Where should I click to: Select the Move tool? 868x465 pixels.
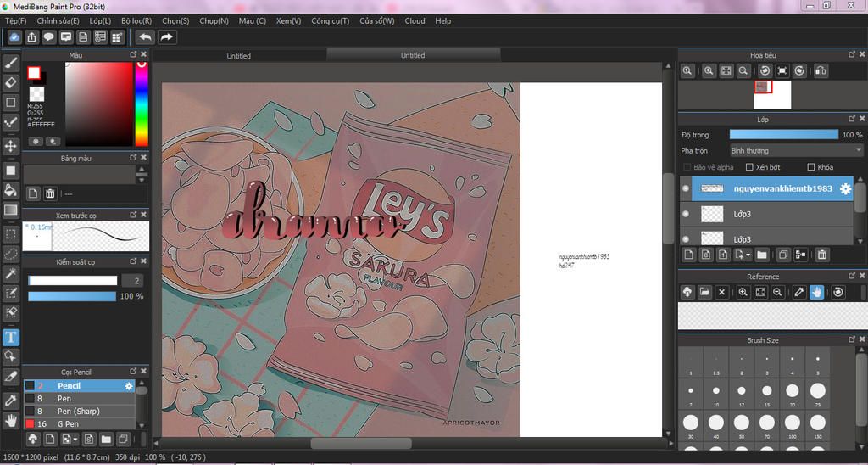pos(10,146)
